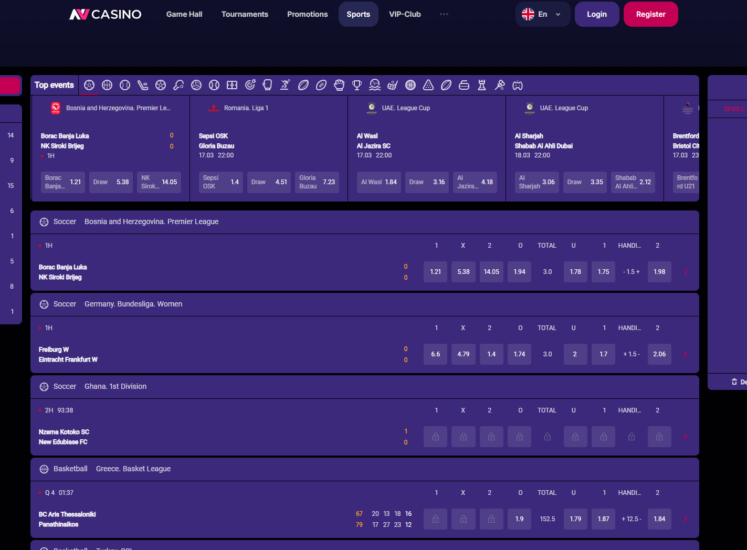Click the Login button
This screenshot has height=550, width=747.
pyautogui.click(x=596, y=14)
